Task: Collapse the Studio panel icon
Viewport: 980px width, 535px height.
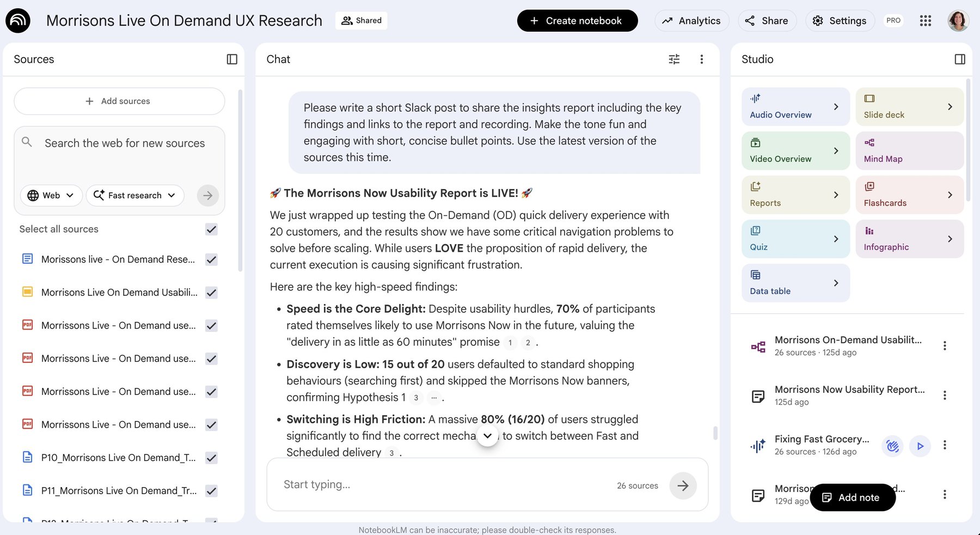Action: (960, 59)
